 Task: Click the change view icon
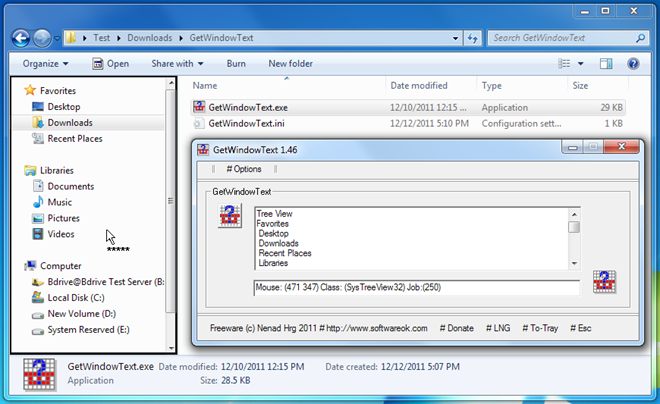click(x=564, y=64)
